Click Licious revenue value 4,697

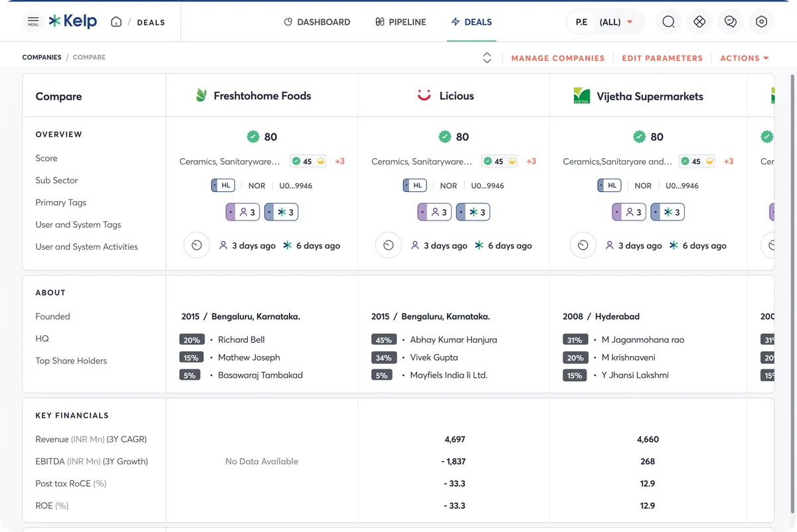click(455, 439)
